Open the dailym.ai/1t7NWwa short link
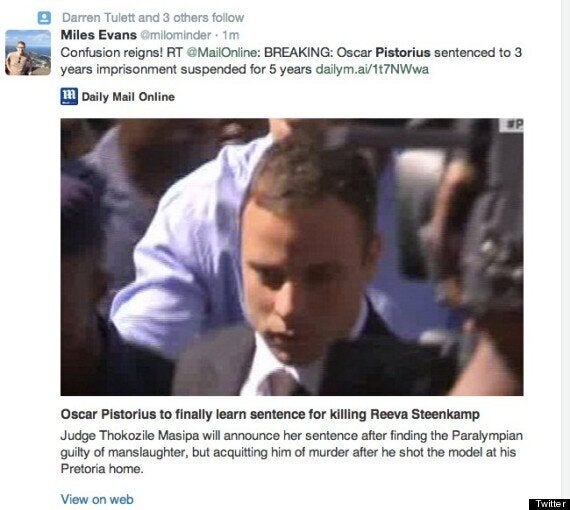The height and width of the screenshot is (510, 570). coord(372,69)
